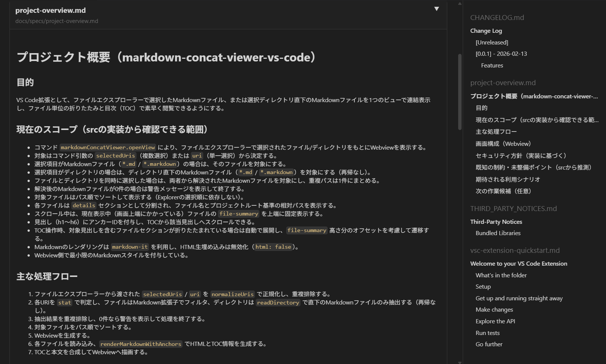This screenshot has width=606, height=364.
Task: Jump to the [Unreleased] heading
Action: tap(492, 43)
